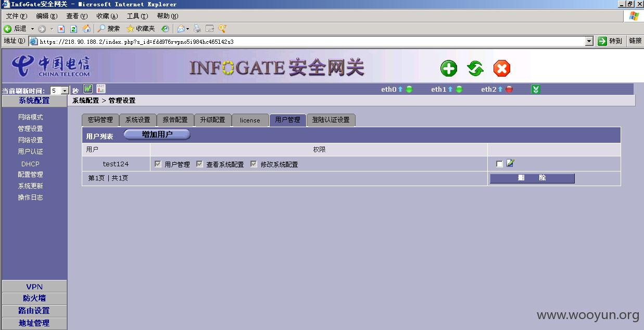This screenshot has width=644, height=330.
Task: Click the IE Edit page icon
Action: click(x=210, y=29)
